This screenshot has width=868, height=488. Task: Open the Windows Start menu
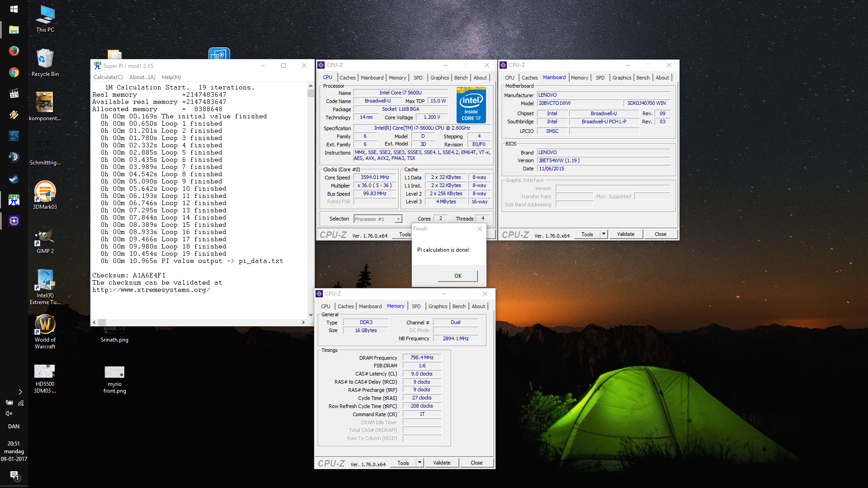(x=14, y=9)
